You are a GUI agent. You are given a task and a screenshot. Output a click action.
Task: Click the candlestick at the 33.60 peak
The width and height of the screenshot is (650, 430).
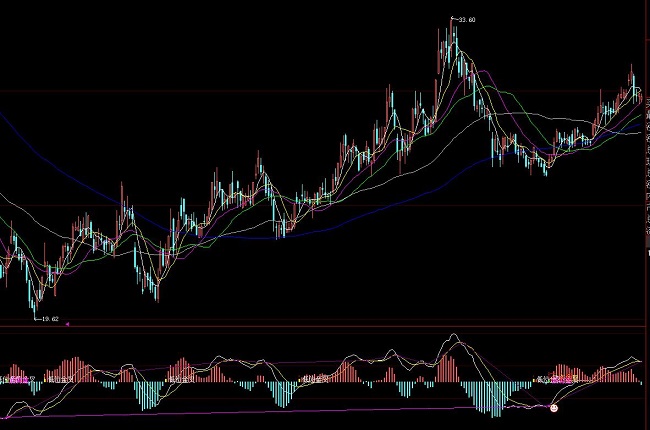(x=451, y=35)
